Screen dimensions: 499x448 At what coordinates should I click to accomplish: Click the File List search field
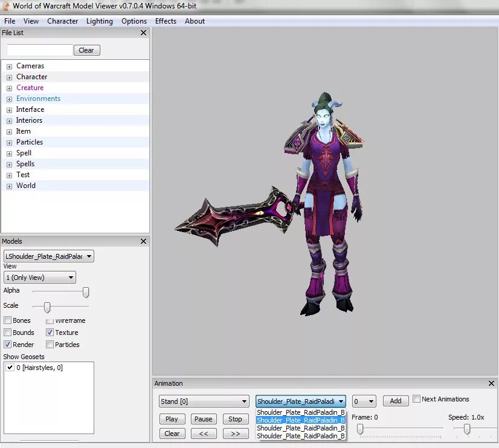coord(39,50)
